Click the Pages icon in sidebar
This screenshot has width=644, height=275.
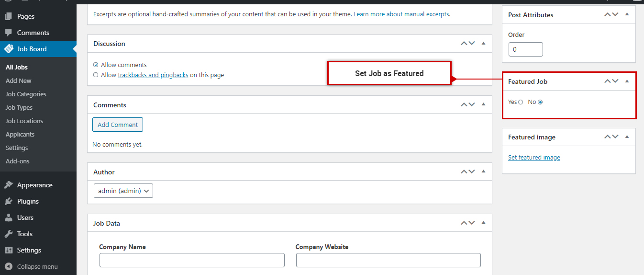point(9,16)
